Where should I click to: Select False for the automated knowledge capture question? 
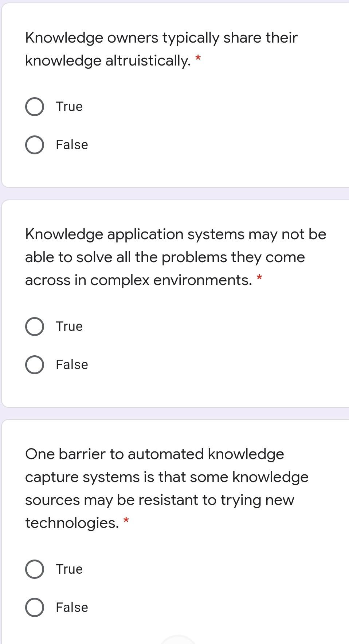coord(35,607)
